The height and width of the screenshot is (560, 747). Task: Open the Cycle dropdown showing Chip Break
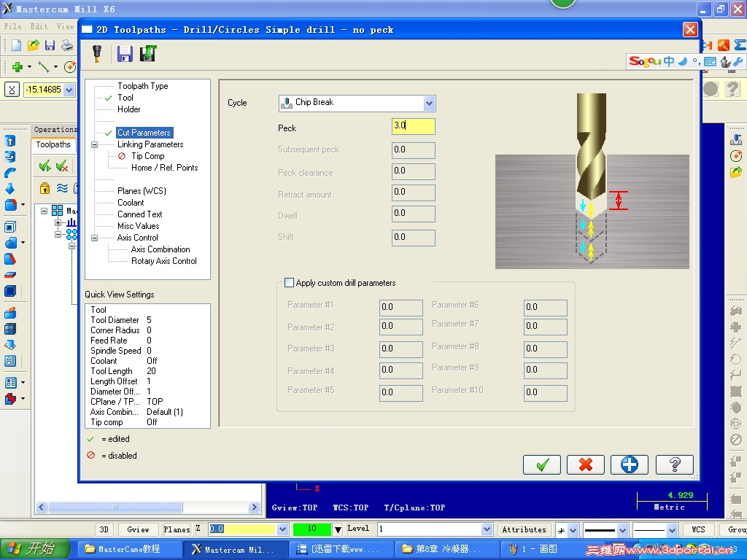(429, 103)
